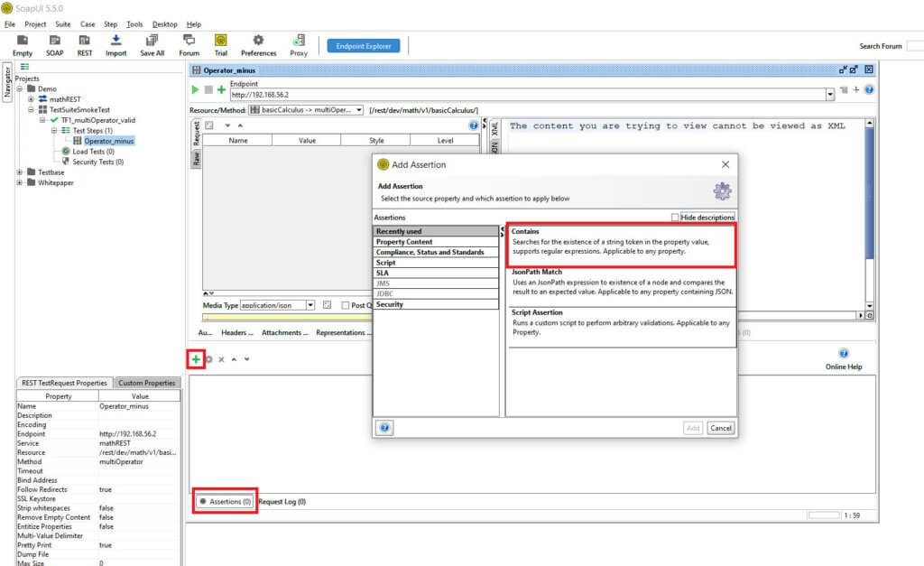
Task: Switch to the Custom Properties tab
Action: point(147,383)
